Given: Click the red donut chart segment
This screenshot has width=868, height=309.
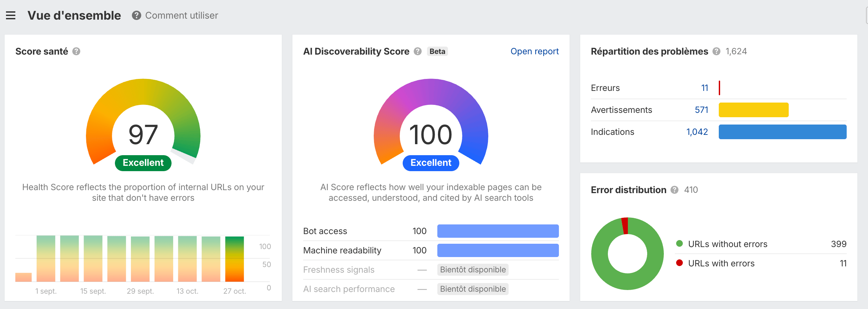Looking at the screenshot, I should (x=625, y=225).
